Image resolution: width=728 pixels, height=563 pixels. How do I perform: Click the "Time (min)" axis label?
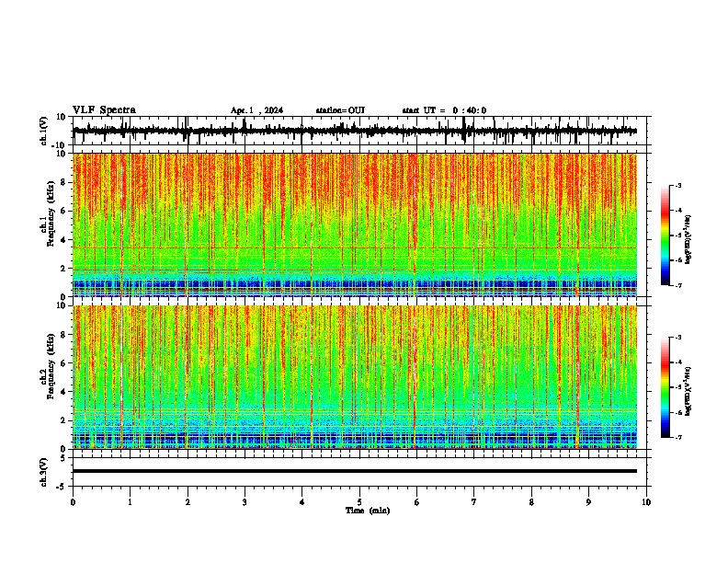pos(368,511)
